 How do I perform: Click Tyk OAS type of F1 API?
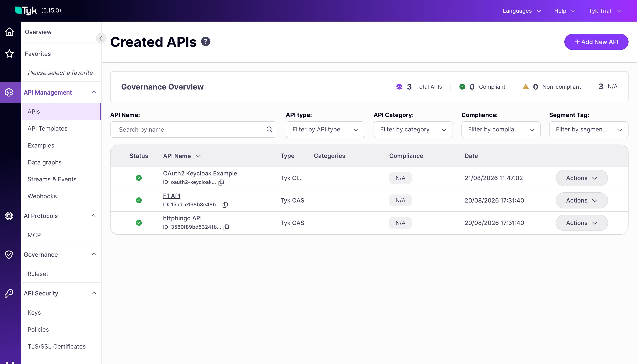(292, 200)
